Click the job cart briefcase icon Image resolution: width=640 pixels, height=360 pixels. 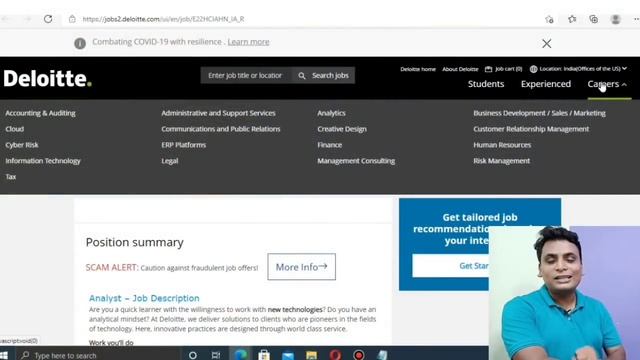488,69
